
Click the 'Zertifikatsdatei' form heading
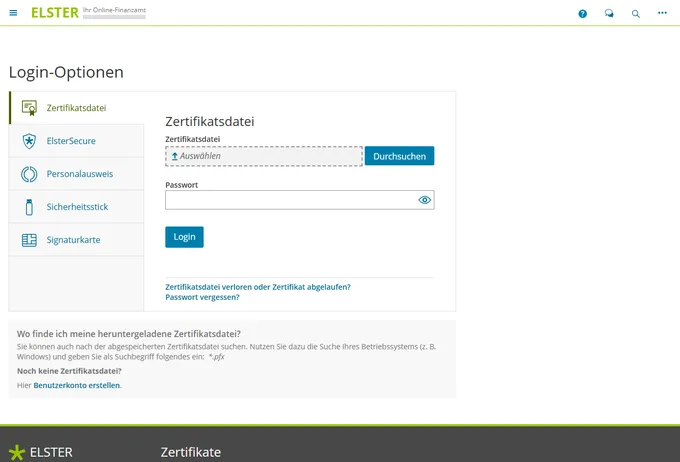(x=209, y=121)
